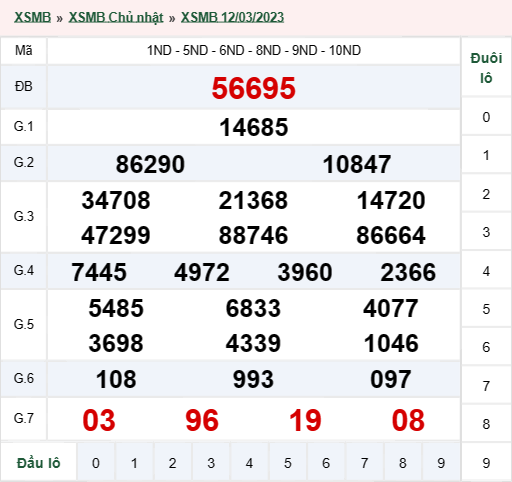The height and width of the screenshot is (482, 512).
Task: Click the G.4 number 7445
Action: 99,272
